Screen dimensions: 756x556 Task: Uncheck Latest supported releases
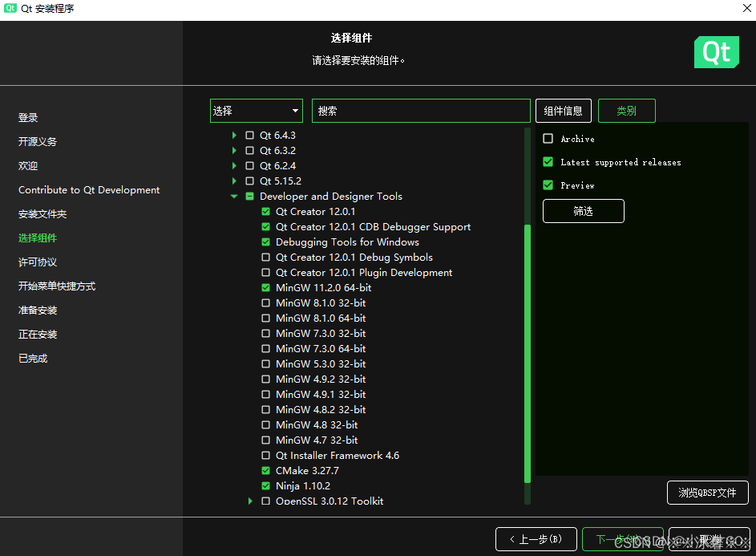tap(548, 162)
